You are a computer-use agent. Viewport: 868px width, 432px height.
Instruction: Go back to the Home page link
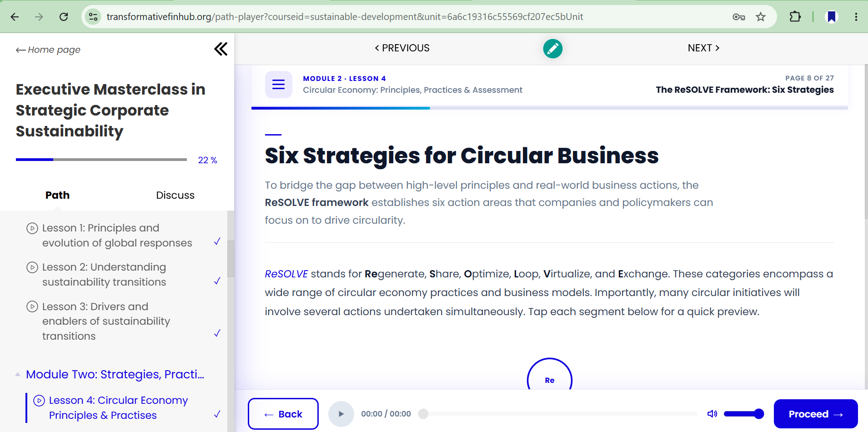tap(48, 50)
